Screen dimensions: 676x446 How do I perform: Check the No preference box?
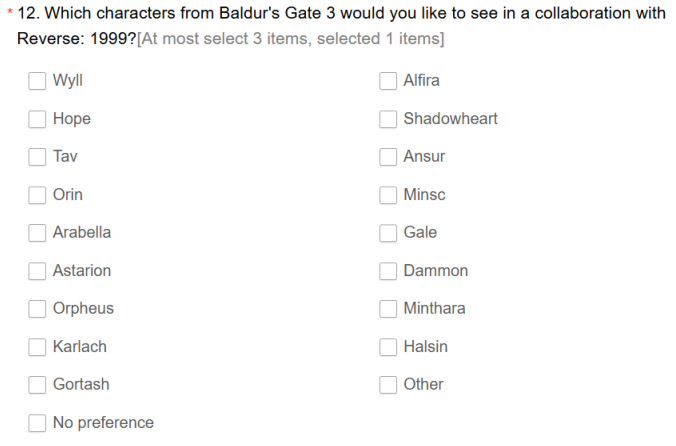click(x=38, y=423)
